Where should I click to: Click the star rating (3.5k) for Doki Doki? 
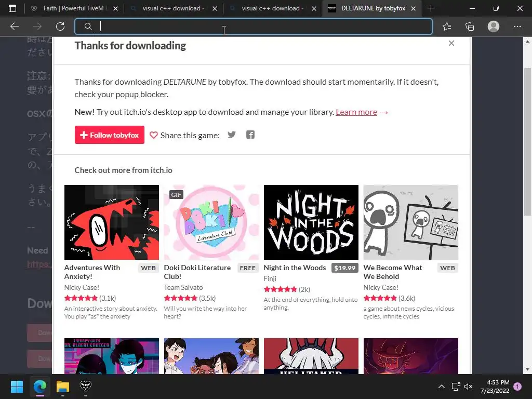(x=190, y=298)
